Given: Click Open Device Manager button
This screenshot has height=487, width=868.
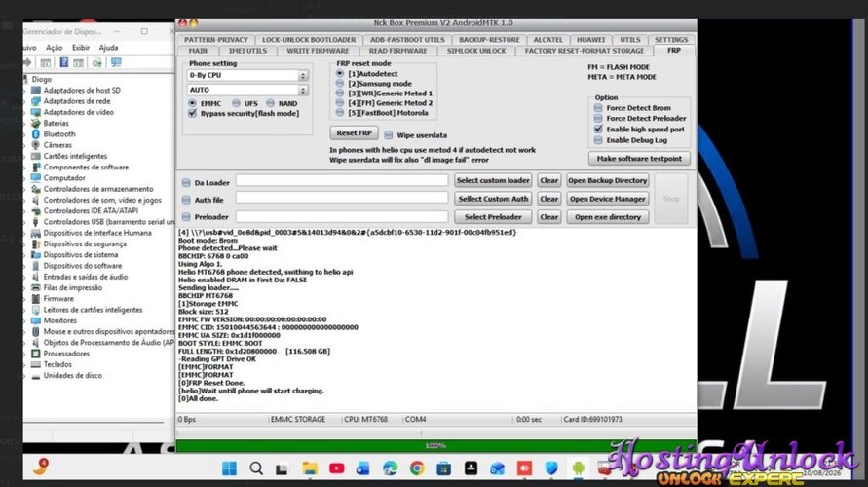Looking at the screenshot, I should point(608,199).
